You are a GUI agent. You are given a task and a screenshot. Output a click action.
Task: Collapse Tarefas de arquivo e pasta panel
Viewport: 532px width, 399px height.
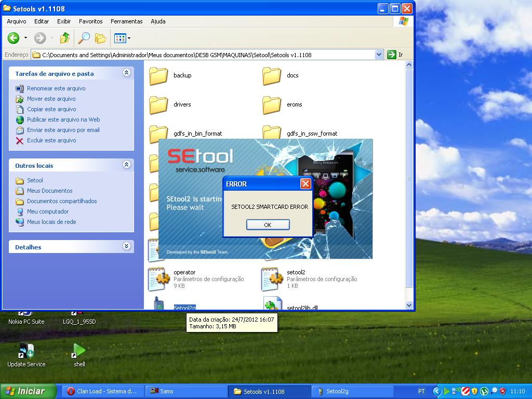(127, 73)
